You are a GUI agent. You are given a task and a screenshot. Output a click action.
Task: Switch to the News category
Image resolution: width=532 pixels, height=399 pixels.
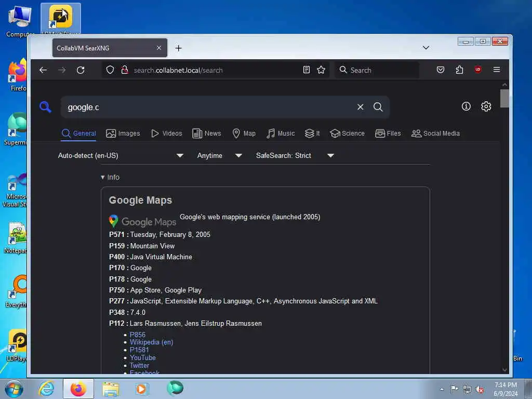pos(207,134)
